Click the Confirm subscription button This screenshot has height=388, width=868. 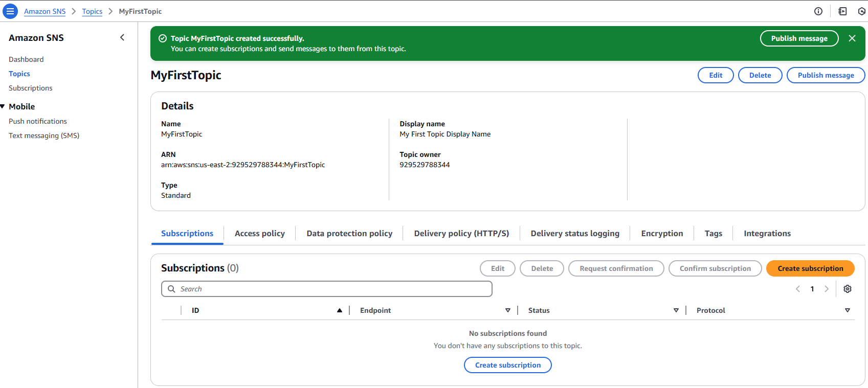coord(715,268)
